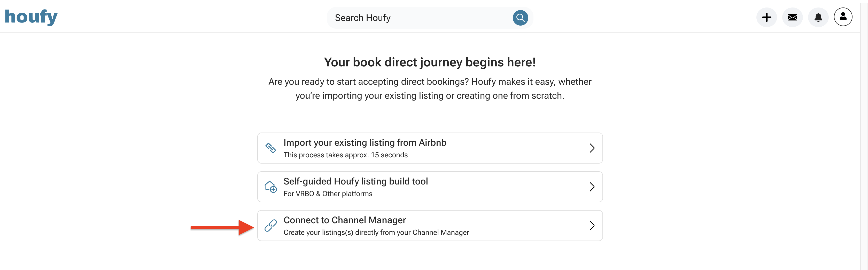Show notifications with bell icon
The image size is (868, 270).
[818, 18]
